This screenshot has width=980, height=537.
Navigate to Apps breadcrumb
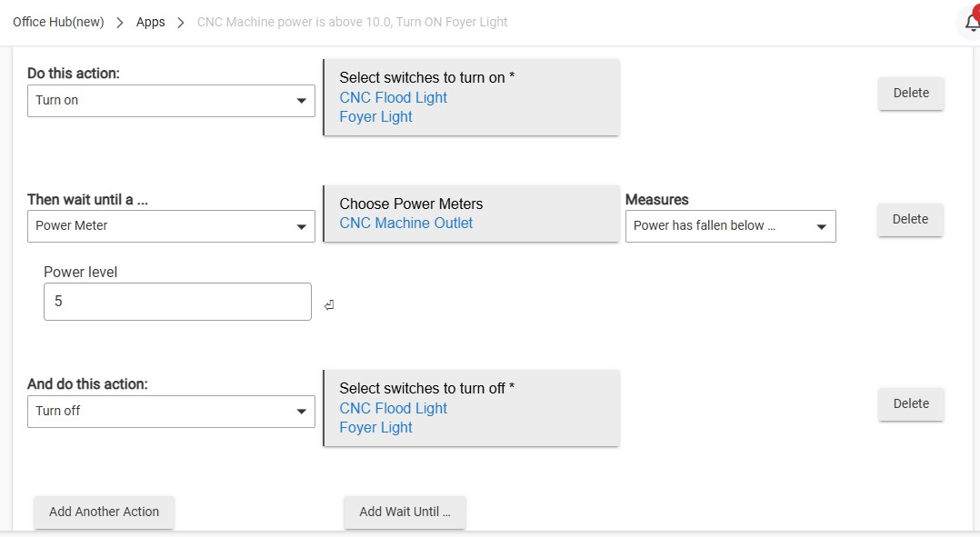point(151,22)
